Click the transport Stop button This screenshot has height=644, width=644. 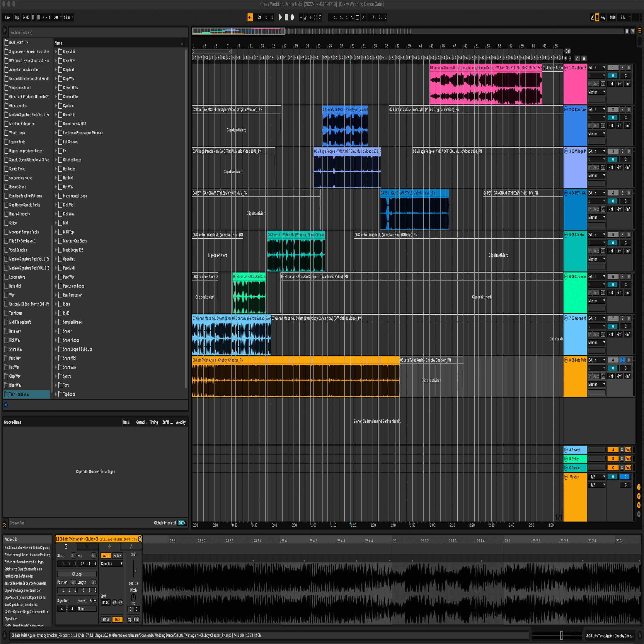(286, 17)
